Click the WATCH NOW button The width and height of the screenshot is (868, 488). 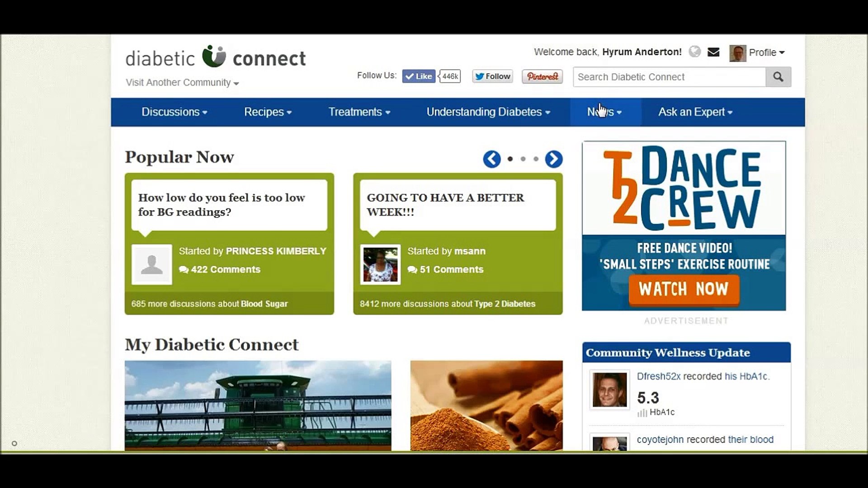[683, 289]
